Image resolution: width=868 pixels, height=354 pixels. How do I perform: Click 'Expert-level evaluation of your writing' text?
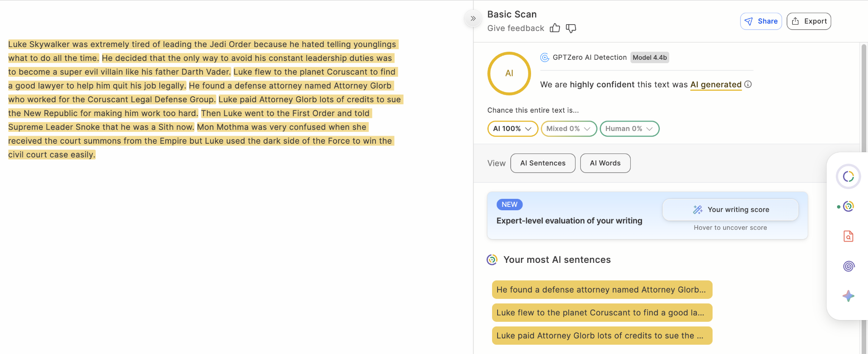[x=569, y=221]
